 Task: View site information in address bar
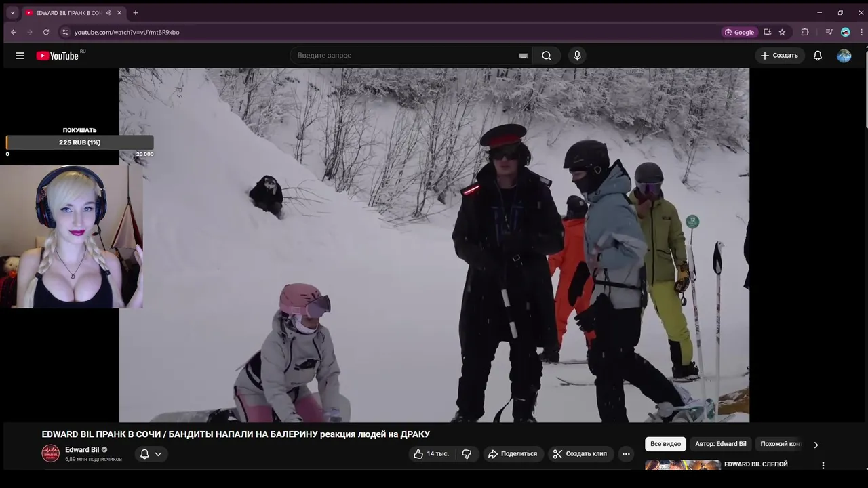click(x=65, y=32)
